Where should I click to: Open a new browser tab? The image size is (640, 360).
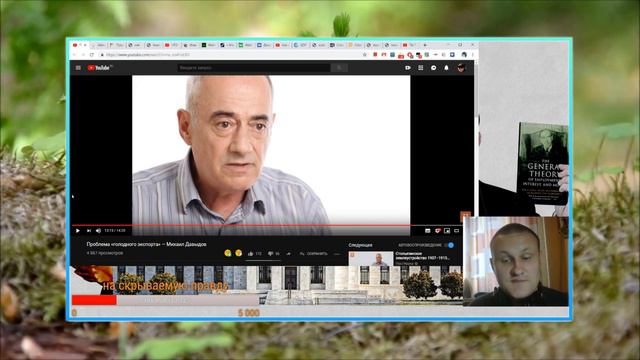pyautogui.click(x=425, y=45)
